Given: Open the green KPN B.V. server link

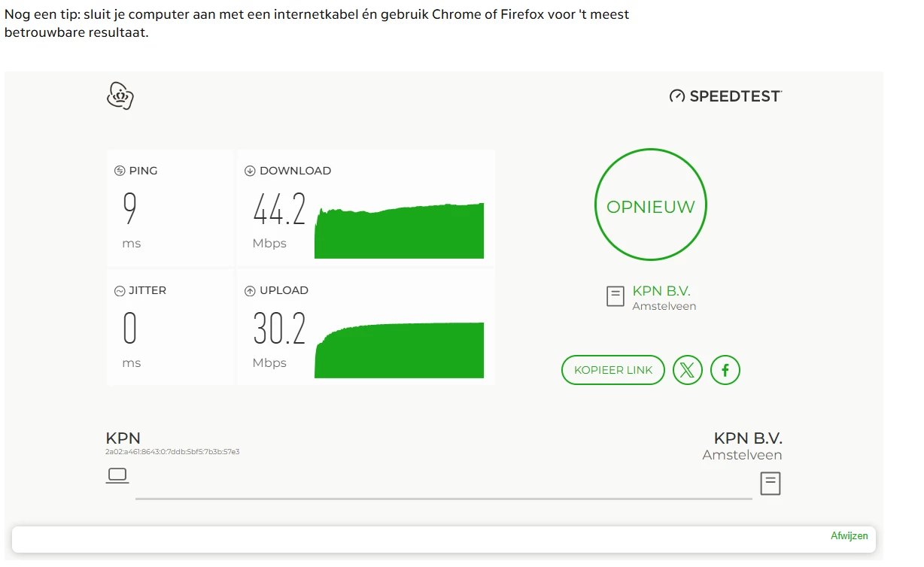Looking at the screenshot, I should (x=661, y=291).
